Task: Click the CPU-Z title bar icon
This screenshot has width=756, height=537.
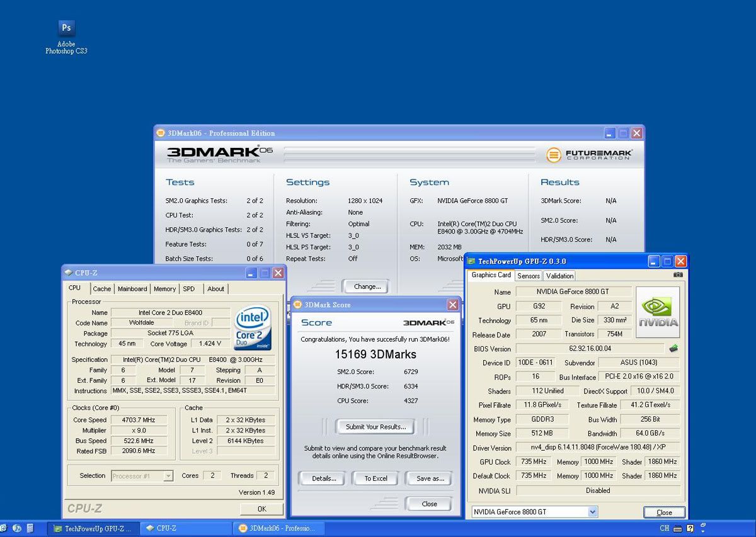Action: tap(68, 273)
